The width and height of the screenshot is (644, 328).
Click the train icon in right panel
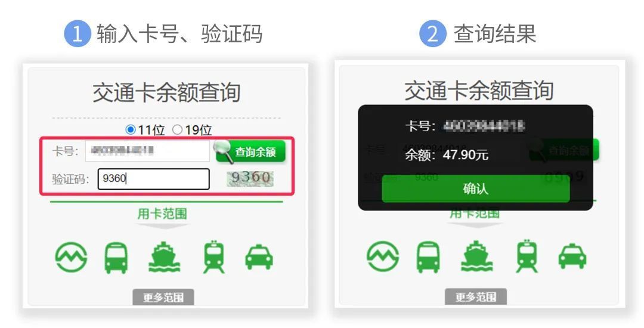[x=527, y=256]
